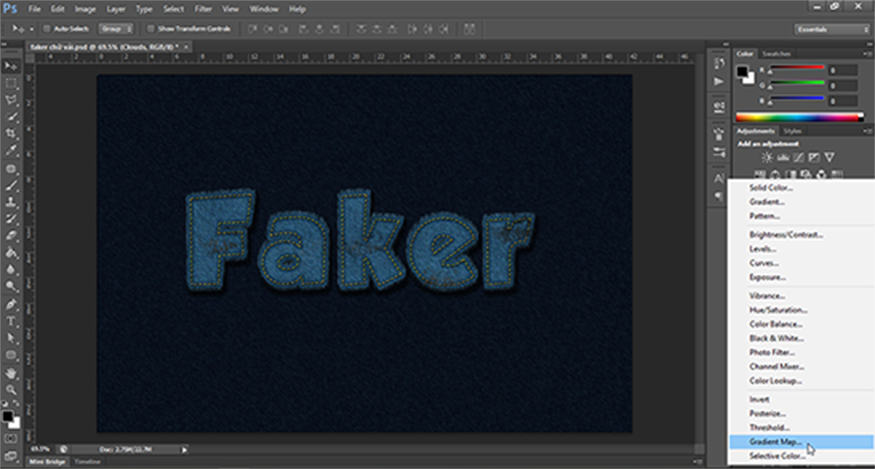This screenshot has height=469, width=875.
Task: Activate the Zoom tool magnifier
Action: click(11, 389)
